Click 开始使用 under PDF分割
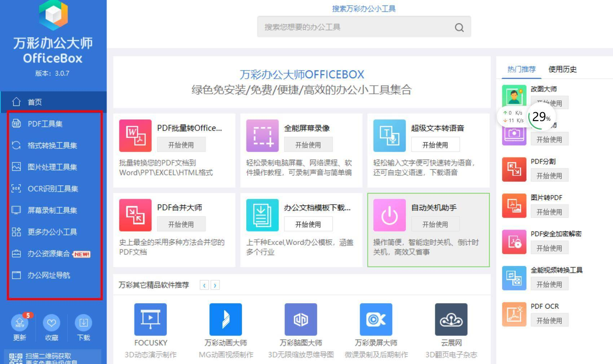 click(x=550, y=176)
